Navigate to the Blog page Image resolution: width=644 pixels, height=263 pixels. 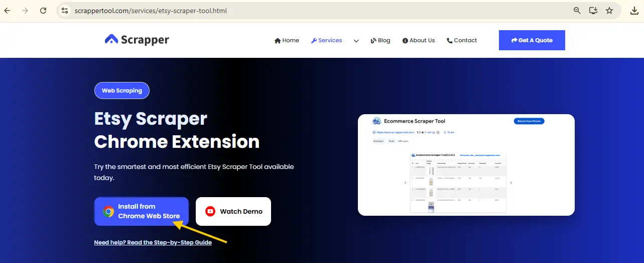tap(380, 40)
